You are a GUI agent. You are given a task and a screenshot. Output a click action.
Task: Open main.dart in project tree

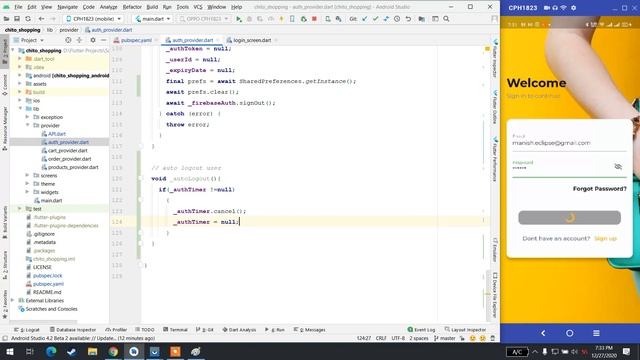(x=51, y=200)
